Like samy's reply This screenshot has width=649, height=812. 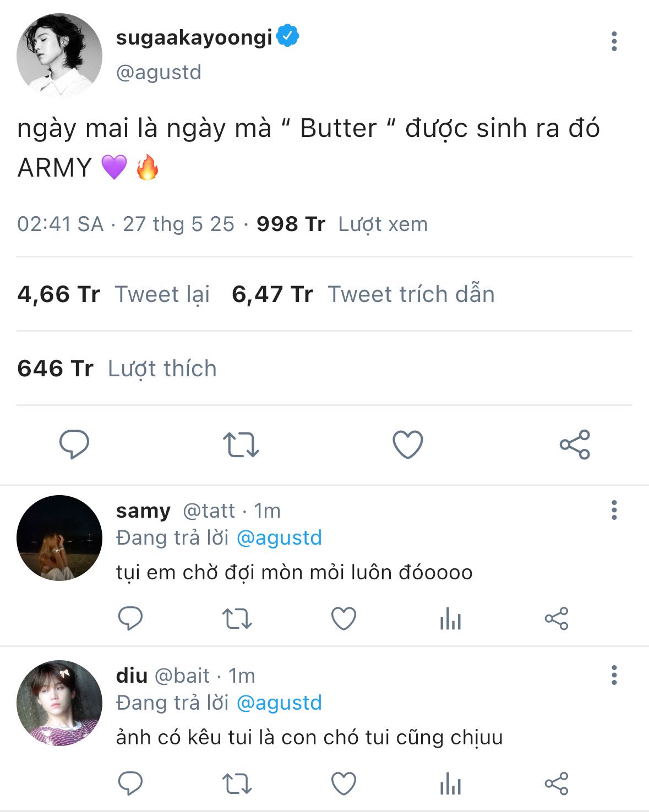[343, 618]
